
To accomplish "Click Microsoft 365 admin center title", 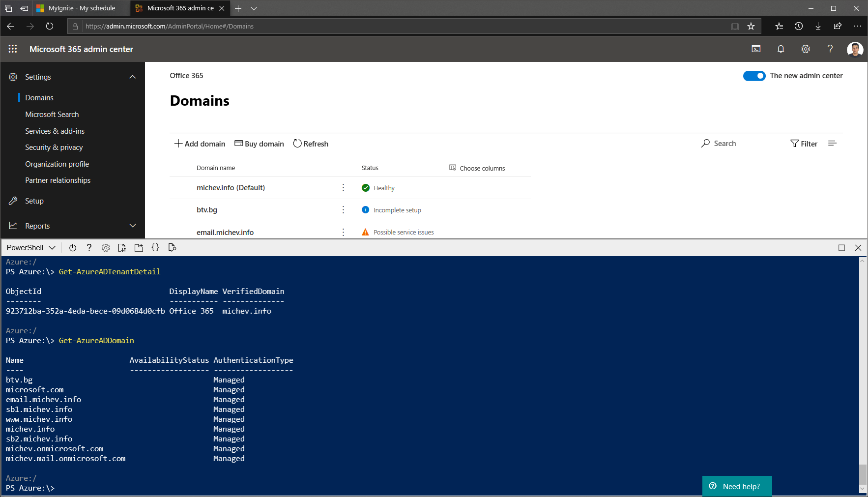I will [x=81, y=49].
